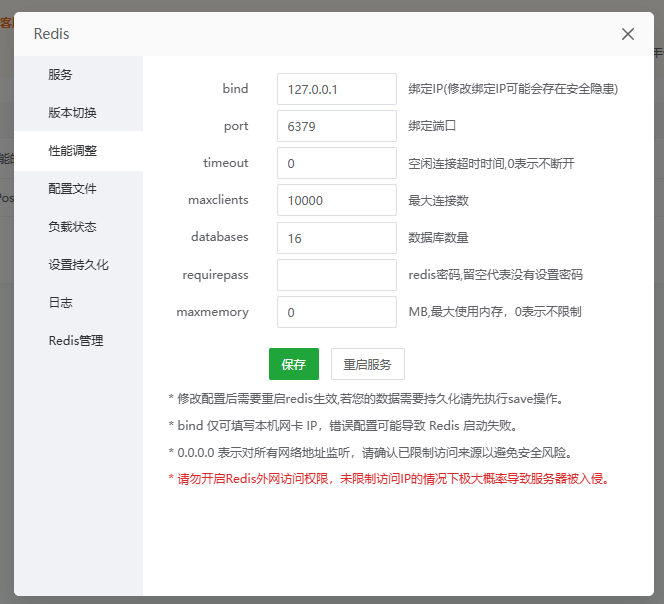Viewport: 664px width, 604px height.
Task: Go to the 负载状态 tab
Action: pos(79,227)
